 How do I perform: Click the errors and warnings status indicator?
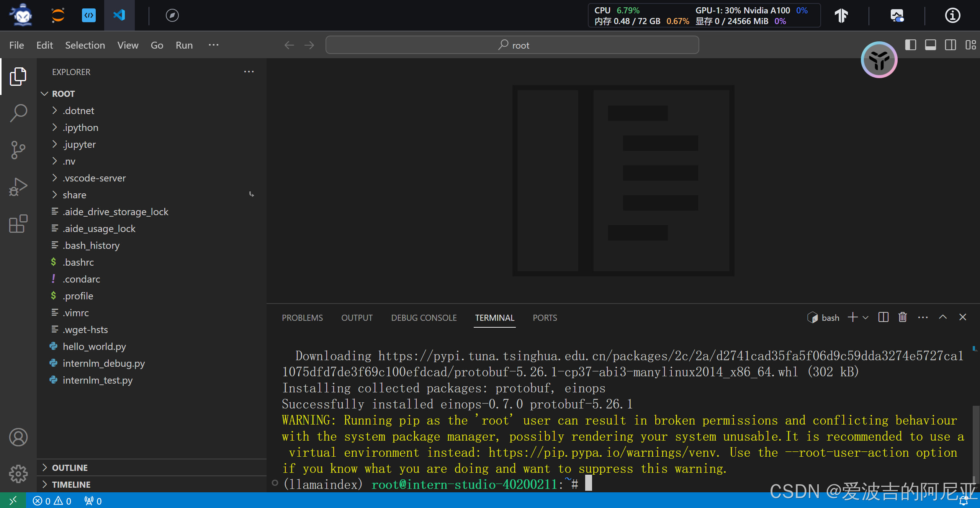(52, 501)
